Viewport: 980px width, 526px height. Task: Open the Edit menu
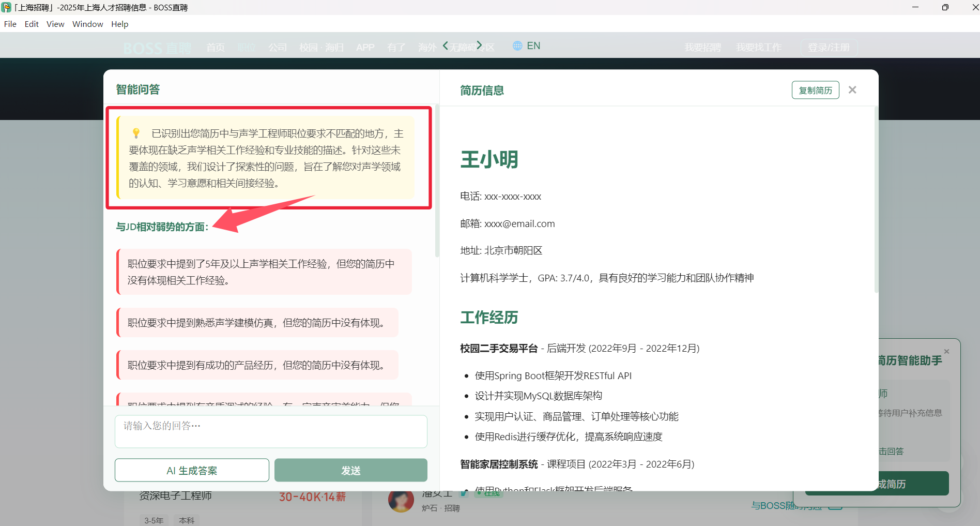[32, 24]
